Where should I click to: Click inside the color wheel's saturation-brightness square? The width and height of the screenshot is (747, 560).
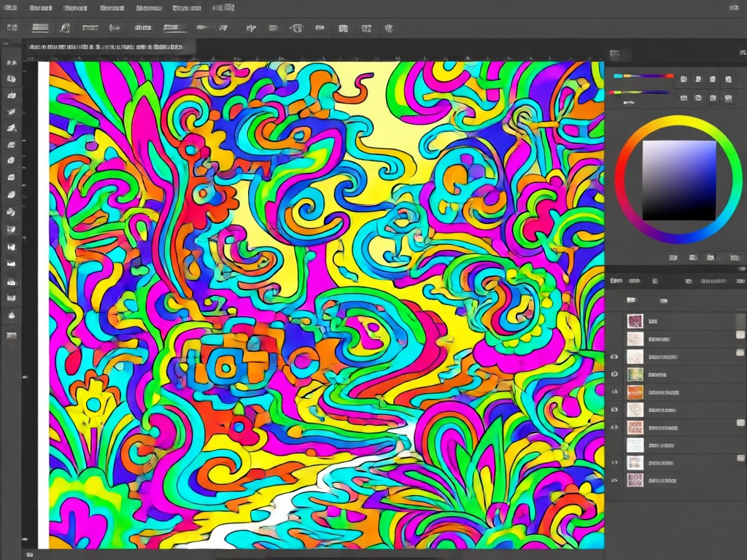[679, 180]
